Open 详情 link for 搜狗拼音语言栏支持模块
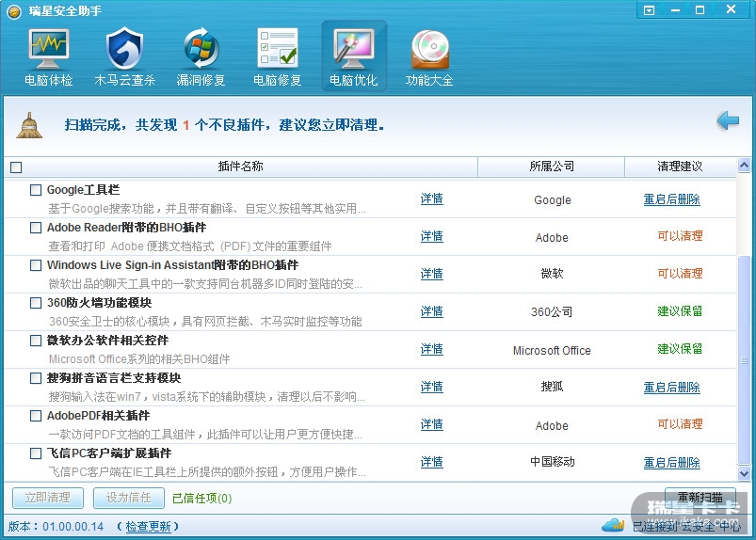Image resolution: width=756 pixels, height=540 pixels. tap(431, 387)
